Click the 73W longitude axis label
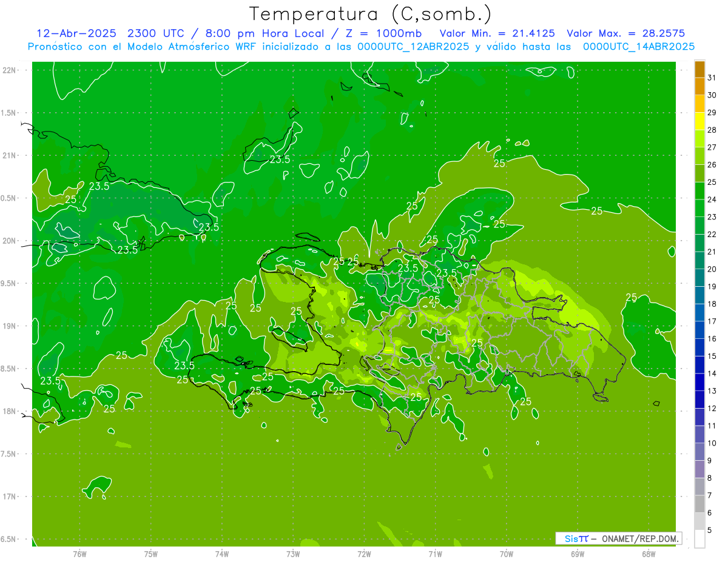The width and height of the screenshot is (728, 562). coord(293,554)
